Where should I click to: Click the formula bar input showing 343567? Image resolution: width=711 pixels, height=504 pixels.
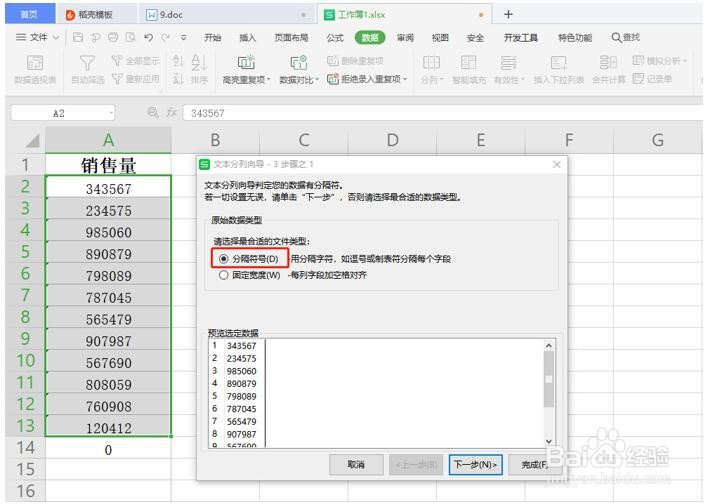coord(442,113)
